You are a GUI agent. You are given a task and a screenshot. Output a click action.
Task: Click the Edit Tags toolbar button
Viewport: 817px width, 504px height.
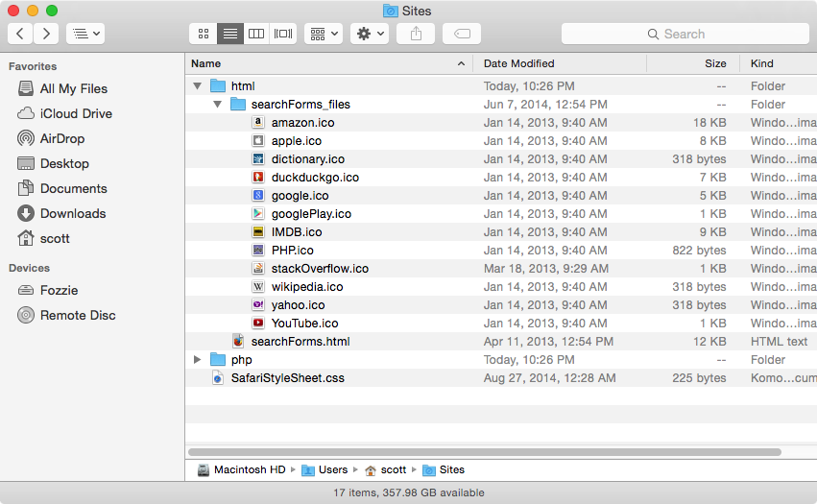pyautogui.click(x=462, y=34)
